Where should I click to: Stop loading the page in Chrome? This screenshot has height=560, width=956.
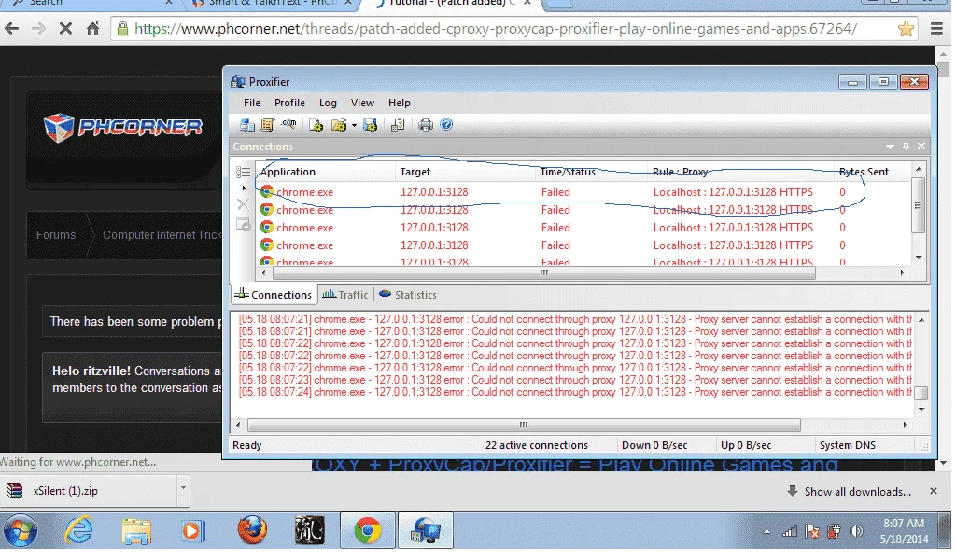(66, 29)
